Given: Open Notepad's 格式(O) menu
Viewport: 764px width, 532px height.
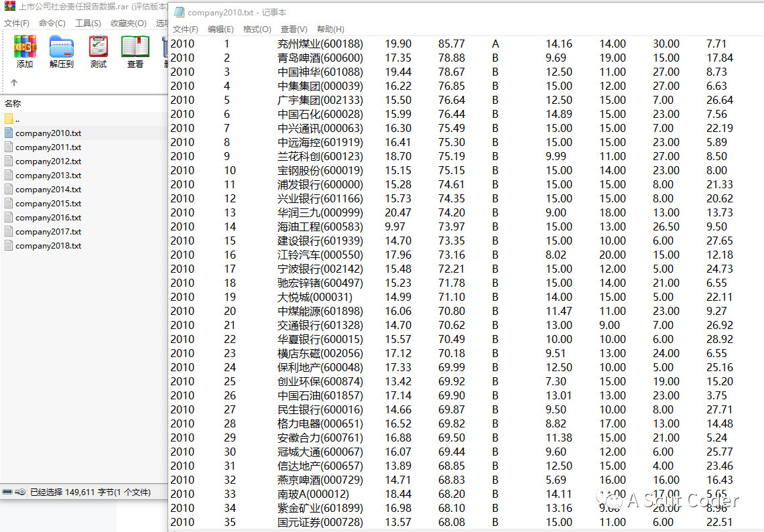Looking at the screenshot, I should click(257, 29).
